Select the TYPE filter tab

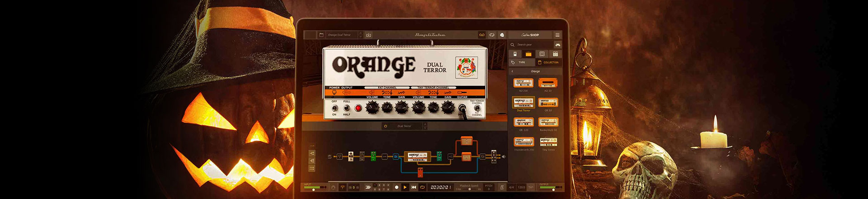pos(521,62)
